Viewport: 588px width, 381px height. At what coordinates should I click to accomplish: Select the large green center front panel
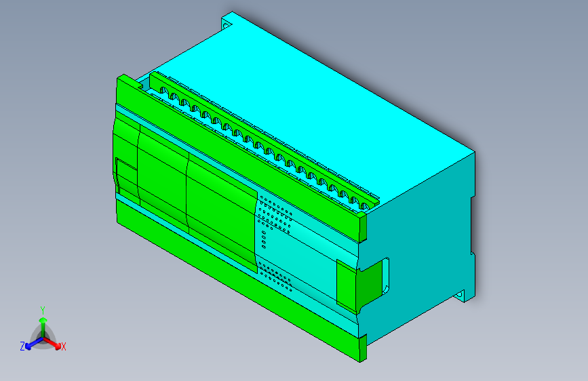pyautogui.click(x=221, y=212)
